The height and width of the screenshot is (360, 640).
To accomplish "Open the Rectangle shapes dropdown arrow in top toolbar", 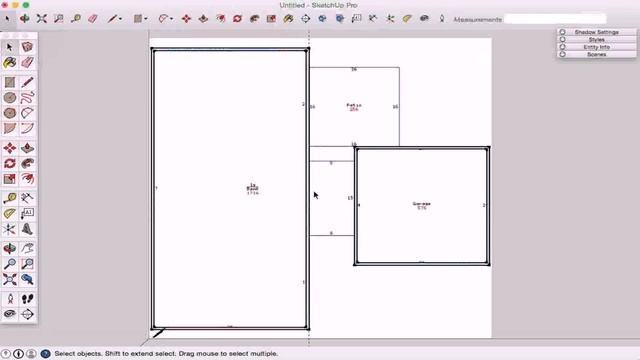I will point(146,19).
